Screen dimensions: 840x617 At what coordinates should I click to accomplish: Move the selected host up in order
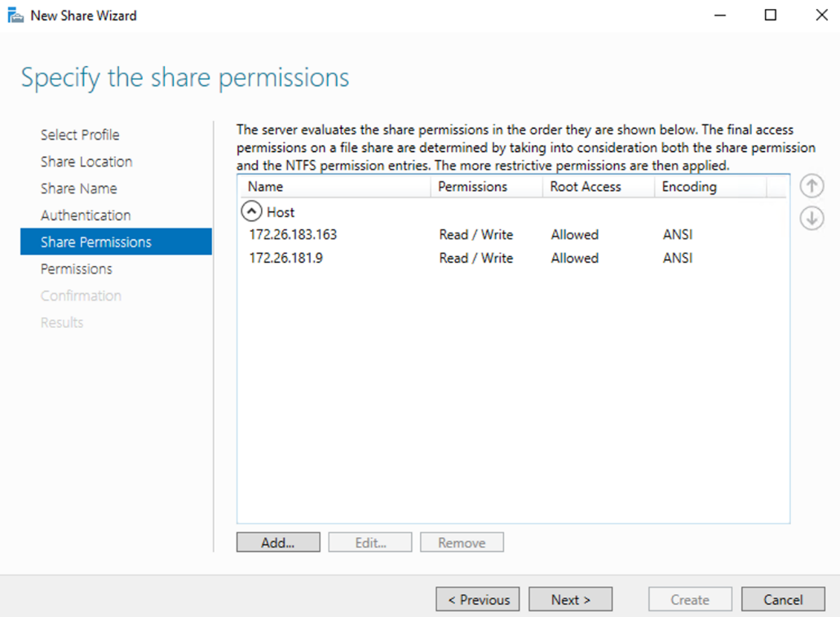click(x=811, y=185)
